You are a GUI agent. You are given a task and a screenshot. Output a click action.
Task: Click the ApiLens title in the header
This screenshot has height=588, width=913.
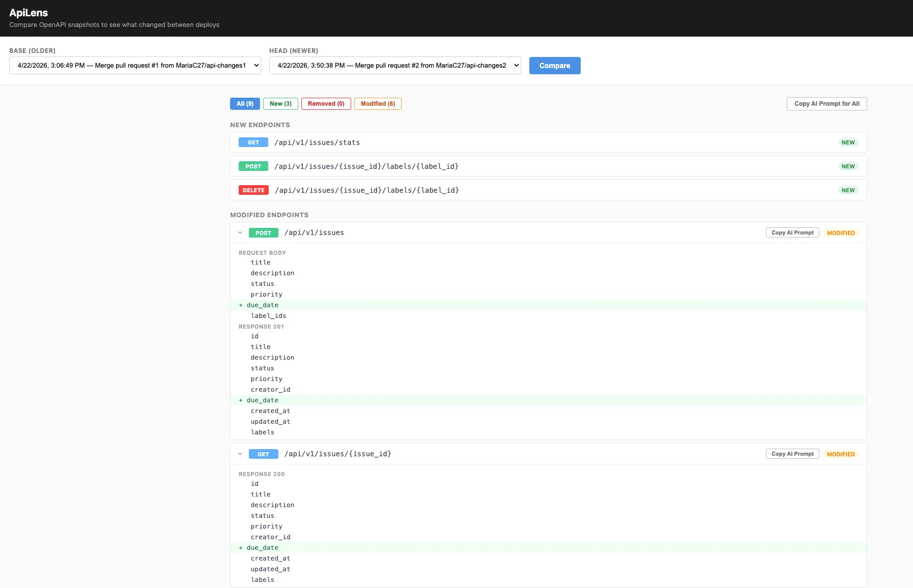click(x=28, y=13)
